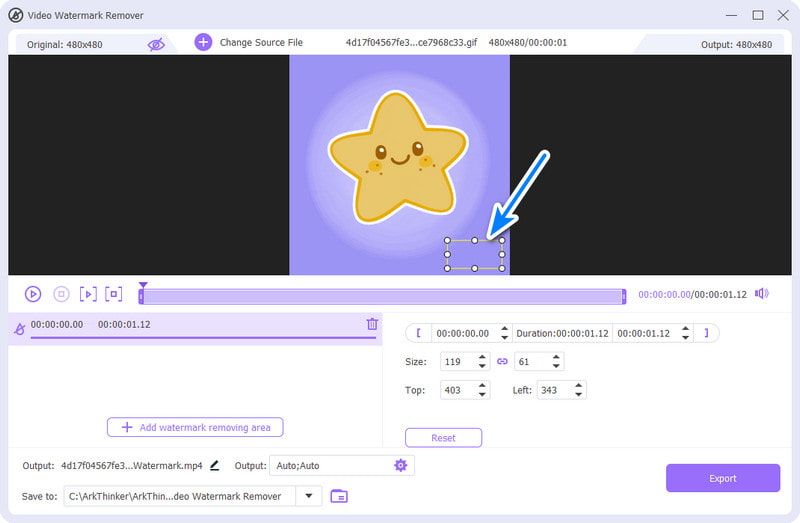Image resolution: width=800 pixels, height=523 pixels.
Task: Click the top-middle handle of selection box
Action: click(x=474, y=240)
